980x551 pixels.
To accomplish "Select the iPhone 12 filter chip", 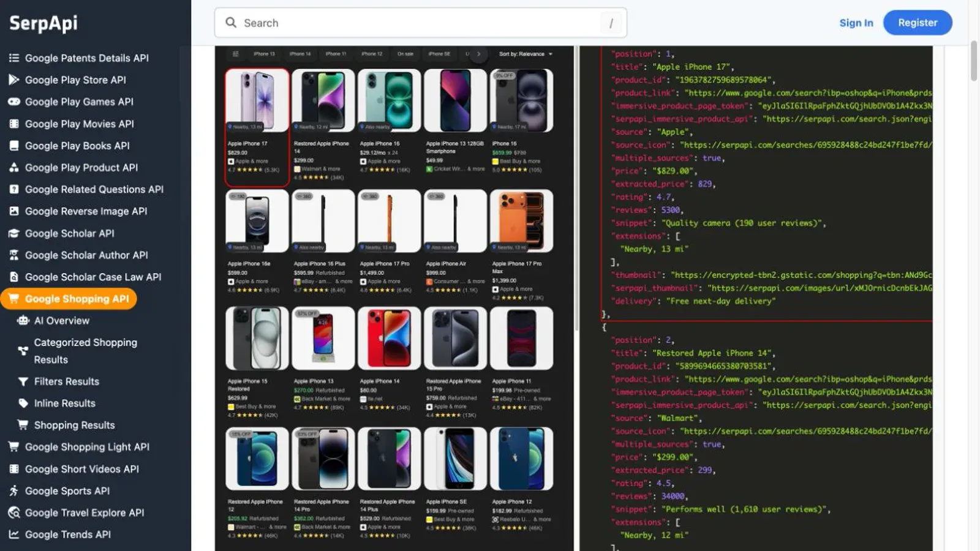I will point(372,54).
